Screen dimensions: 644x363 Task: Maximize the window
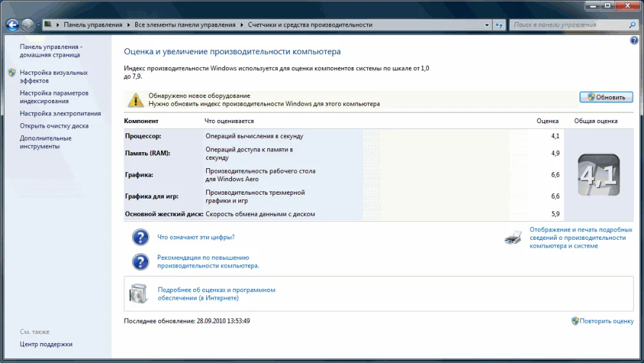pos(607,5)
